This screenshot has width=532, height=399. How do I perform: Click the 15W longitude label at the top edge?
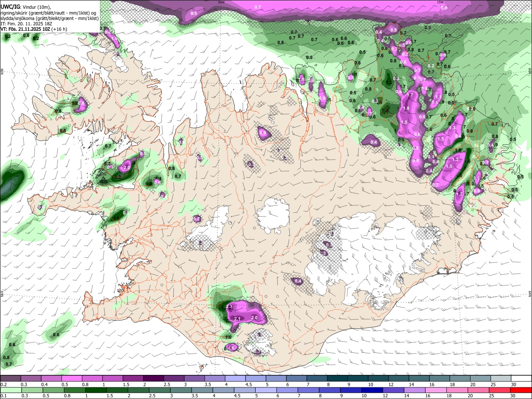click(x=440, y=2)
